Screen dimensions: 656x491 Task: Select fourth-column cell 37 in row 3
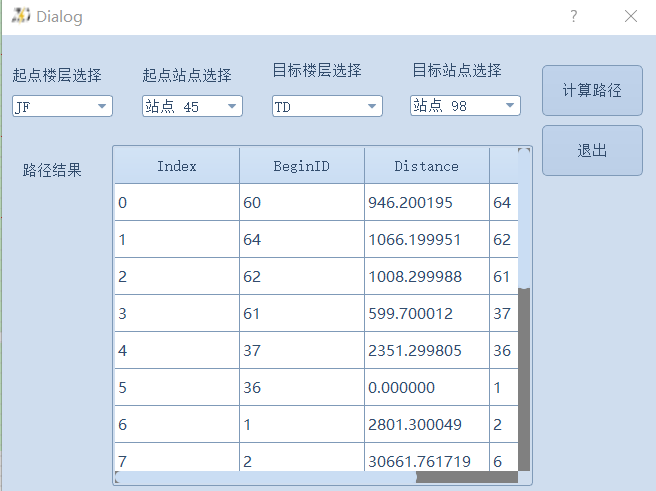504,313
